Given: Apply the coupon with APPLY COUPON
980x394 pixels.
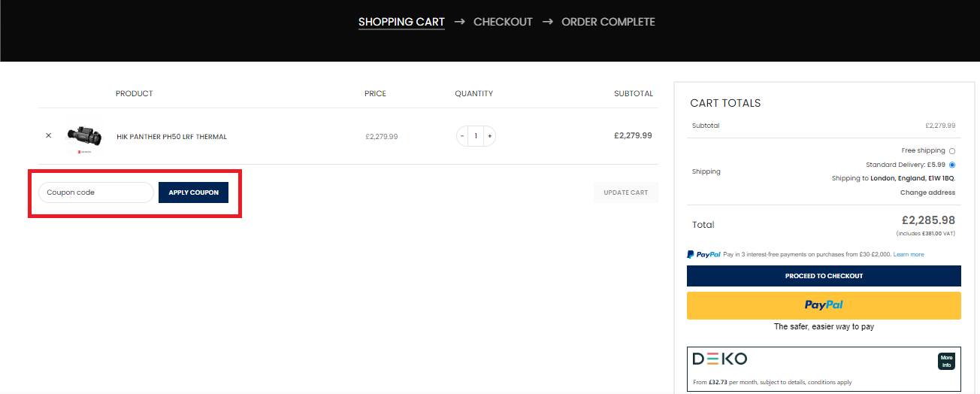Looking at the screenshot, I should 194,192.
